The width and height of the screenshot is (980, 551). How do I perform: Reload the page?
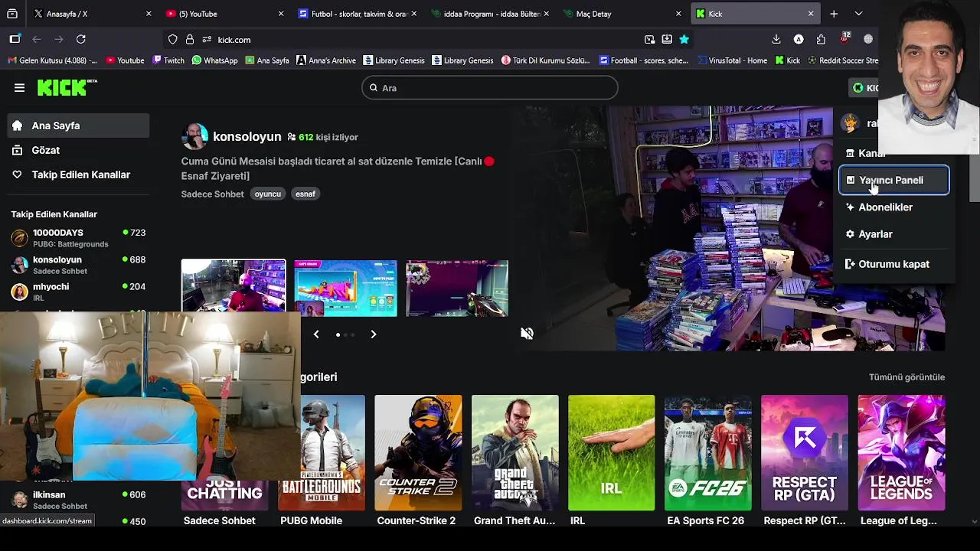(81, 39)
